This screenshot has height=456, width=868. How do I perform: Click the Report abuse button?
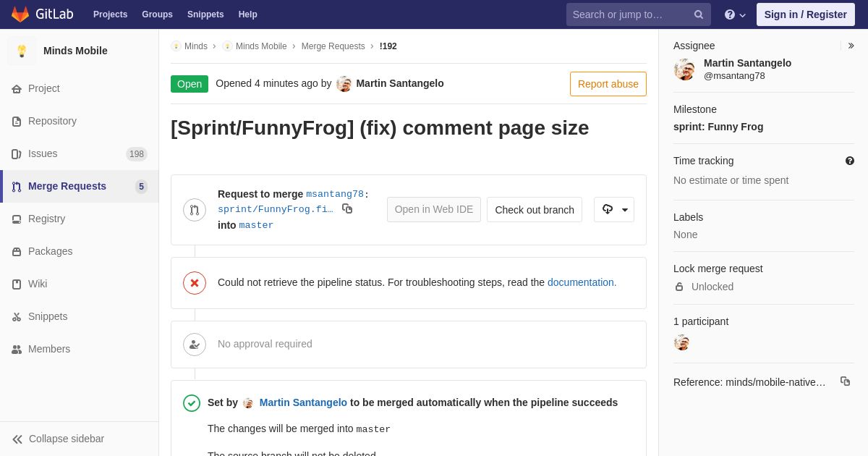pos(608,84)
